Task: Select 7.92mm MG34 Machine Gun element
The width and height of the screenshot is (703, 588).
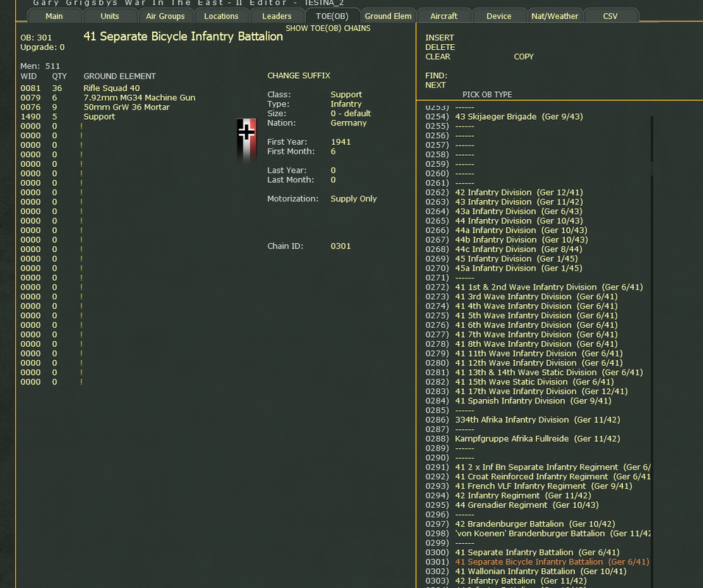Action: [140, 97]
